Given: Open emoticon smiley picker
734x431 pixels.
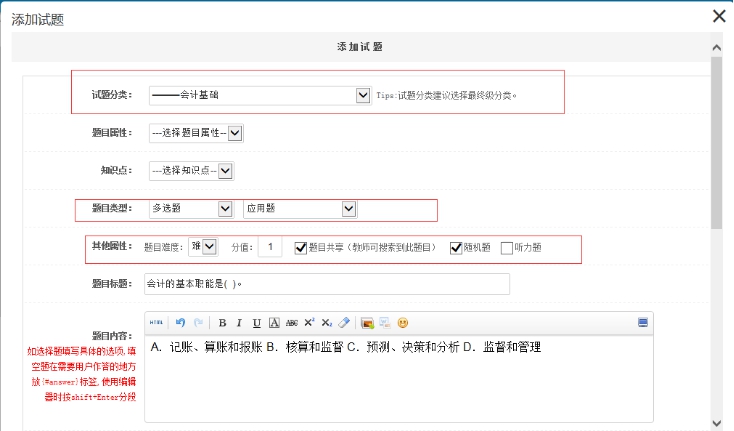Looking at the screenshot, I should coord(403,323).
